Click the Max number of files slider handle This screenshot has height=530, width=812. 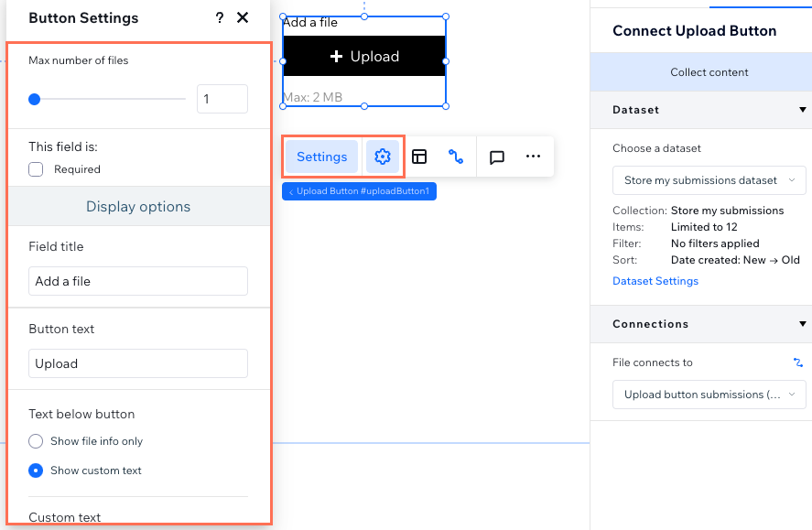click(x=35, y=99)
